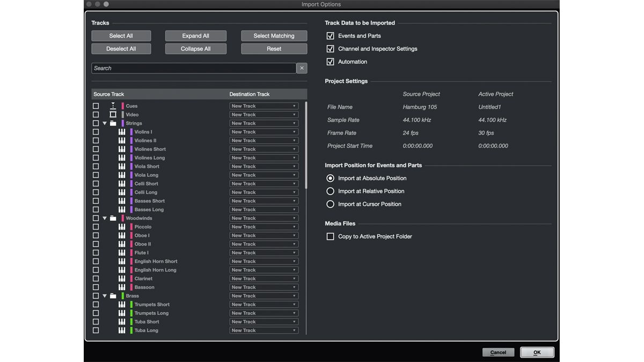Open destination dropdown for Viola Long
Viewport: 644px width, 362px height.
pyautogui.click(x=264, y=175)
